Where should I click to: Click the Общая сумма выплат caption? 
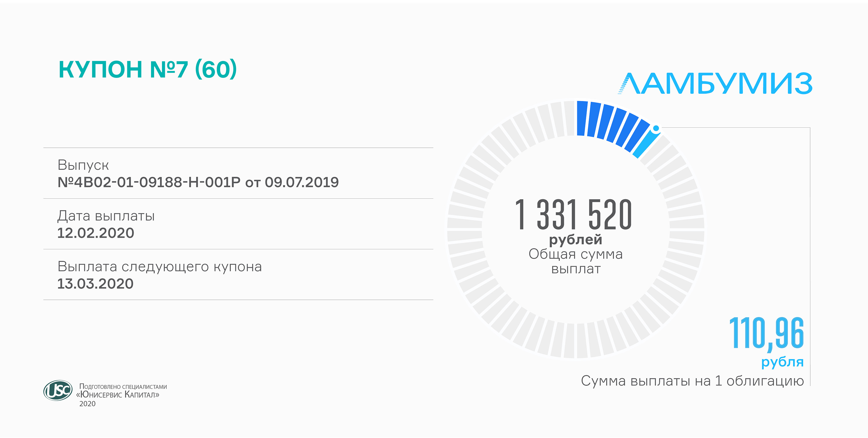point(575,261)
